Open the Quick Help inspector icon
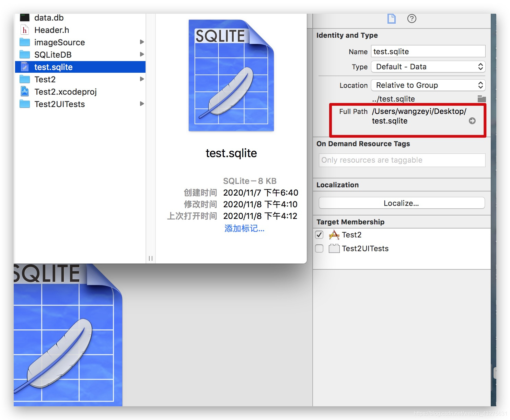Screen dimensions: 510x420 (x=412, y=19)
